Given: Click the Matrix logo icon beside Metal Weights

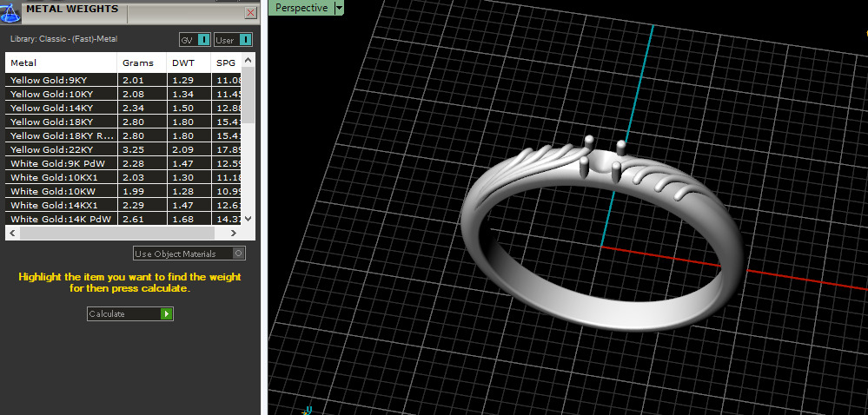Looking at the screenshot, I should click(10, 12).
